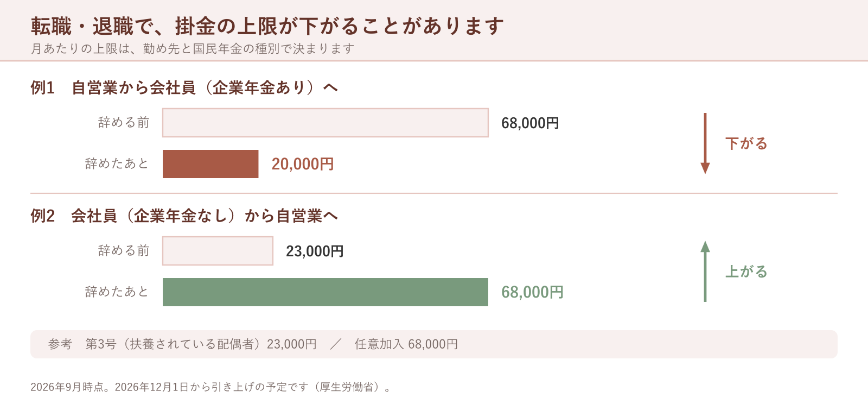Image resolution: width=868 pixels, height=404 pixels.
Task: Click the black 68,000円 label in 例1
Action: pos(530,123)
